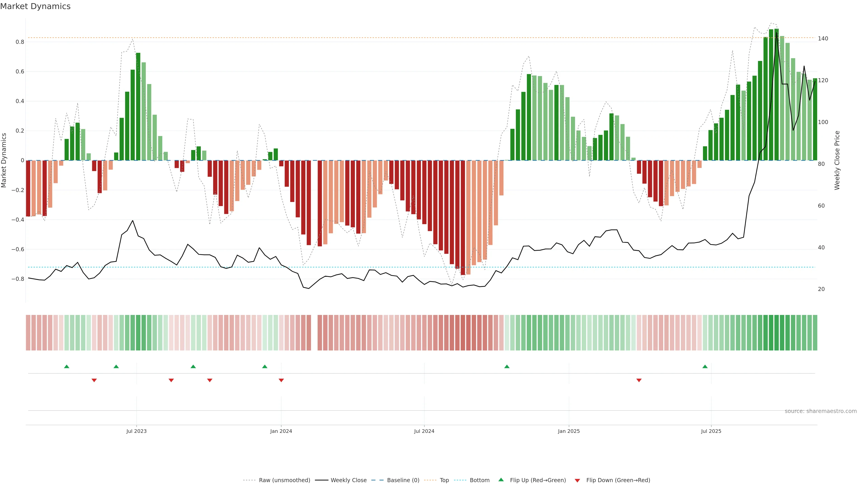
Task: Click the green flip-up marker before Jan 2025
Action: point(507,366)
